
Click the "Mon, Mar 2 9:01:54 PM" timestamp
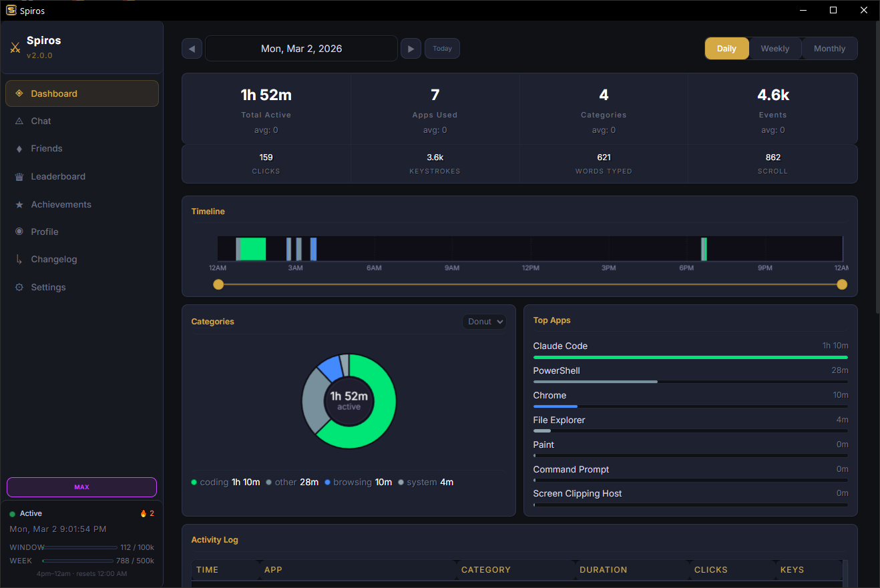click(x=58, y=529)
